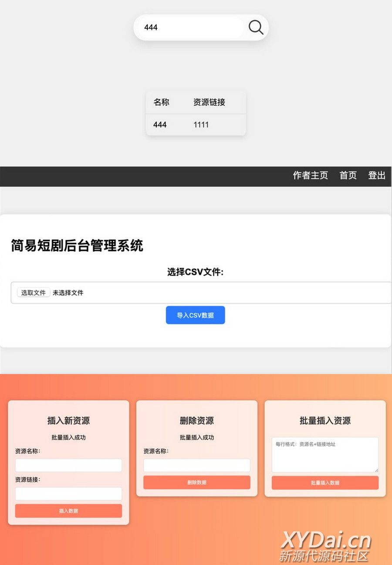
Task: Click the textarea resize handle corner
Action: click(x=376, y=470)
